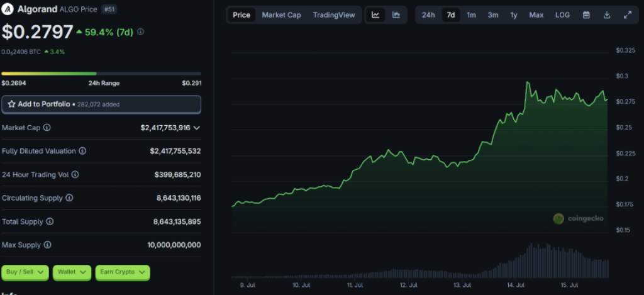Viewport: 644px width, 295px height.
Task: Expand Market Cap value chevron
Action: click(197, 128)
